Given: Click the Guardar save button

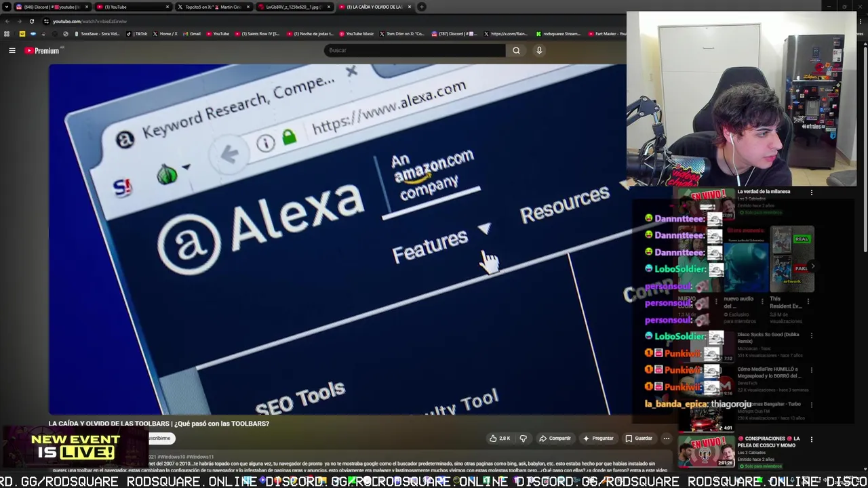Looking at the screenshot, I should [639, 439].
